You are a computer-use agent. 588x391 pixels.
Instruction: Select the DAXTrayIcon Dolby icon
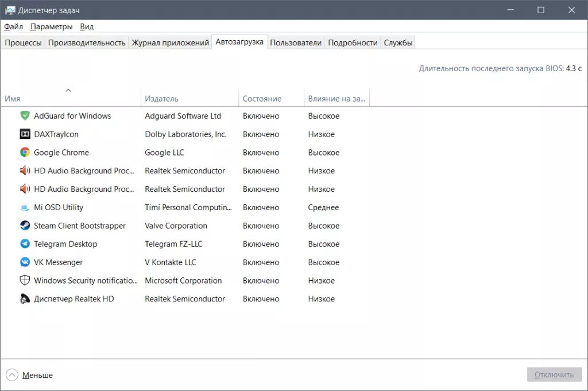(25, 134)
